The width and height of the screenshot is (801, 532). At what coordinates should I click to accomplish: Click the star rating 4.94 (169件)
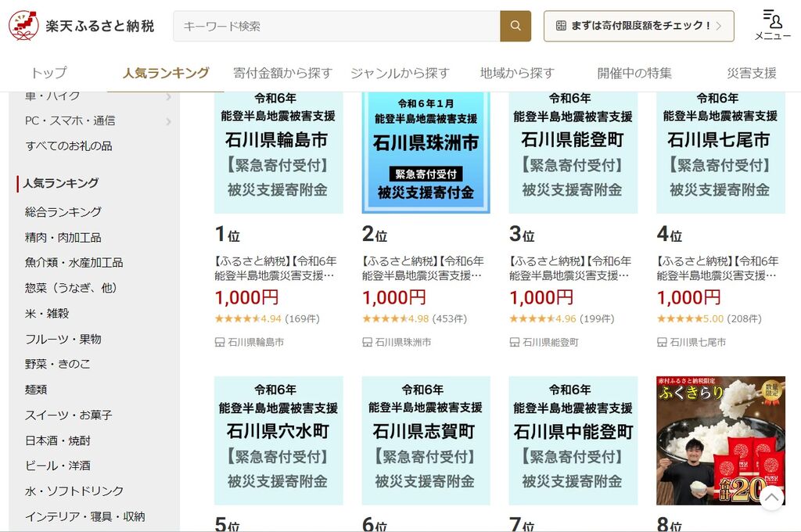268,319
